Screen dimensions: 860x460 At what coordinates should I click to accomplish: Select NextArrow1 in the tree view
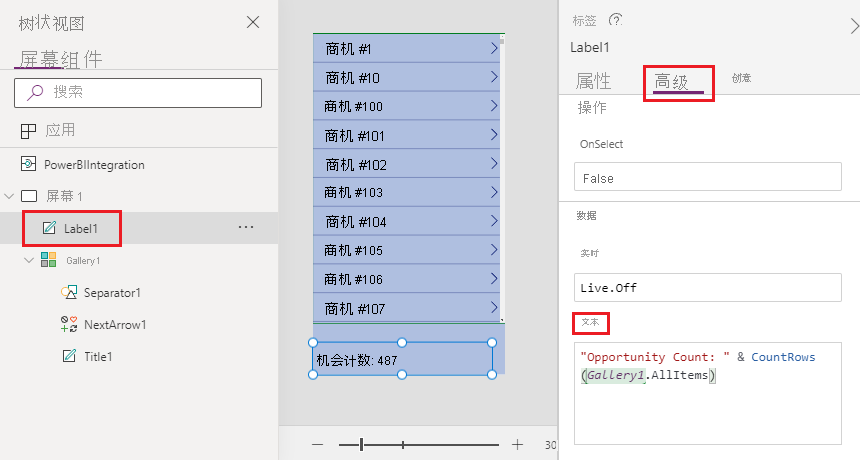(115, 325)
